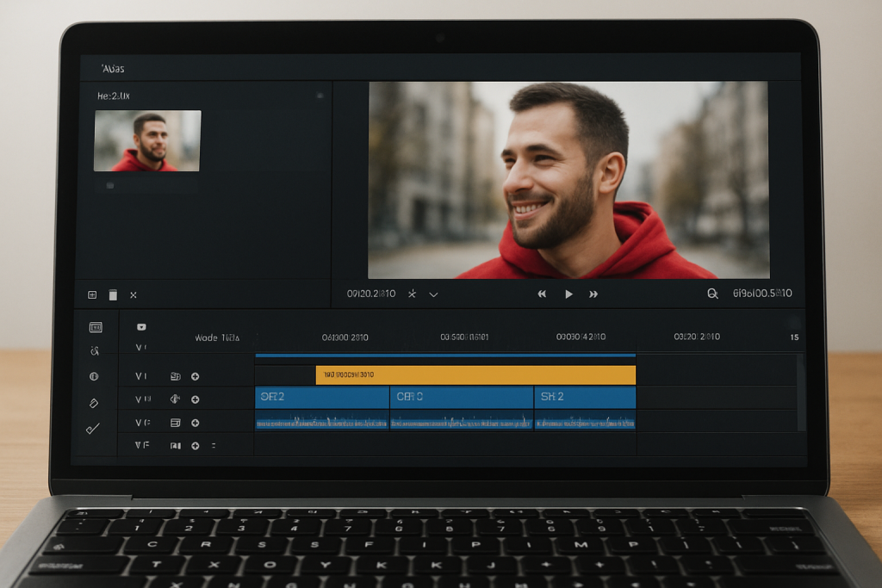The image size is (882, 588).
Task: Click the 'Wade' sequence label above the tracks
Action: click(217, 337)
